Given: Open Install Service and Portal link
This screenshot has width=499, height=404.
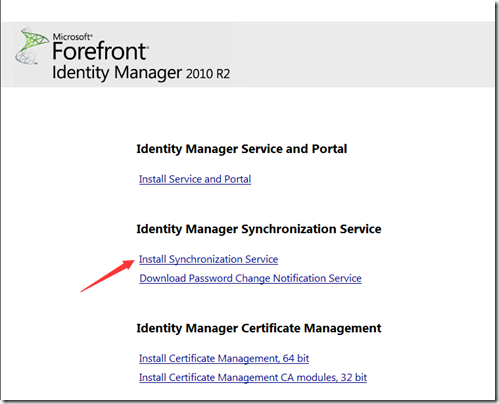Looking at the screenshot, I should (x=195, y=179).
